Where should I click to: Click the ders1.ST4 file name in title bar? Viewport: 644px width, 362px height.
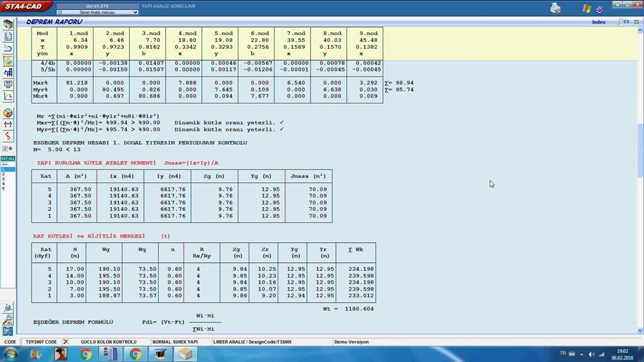pos(97,6)
